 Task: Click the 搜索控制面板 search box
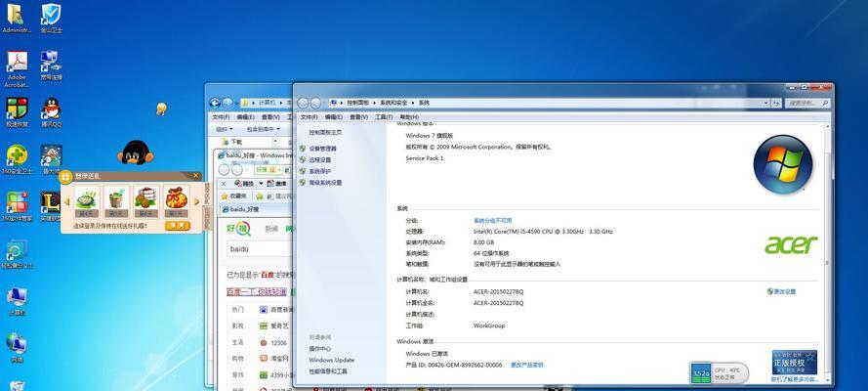coord(808,103)
